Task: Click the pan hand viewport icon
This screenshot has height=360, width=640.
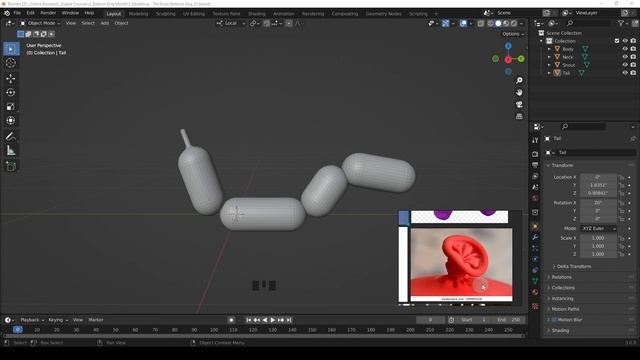Action: click(x=519, y=93)
